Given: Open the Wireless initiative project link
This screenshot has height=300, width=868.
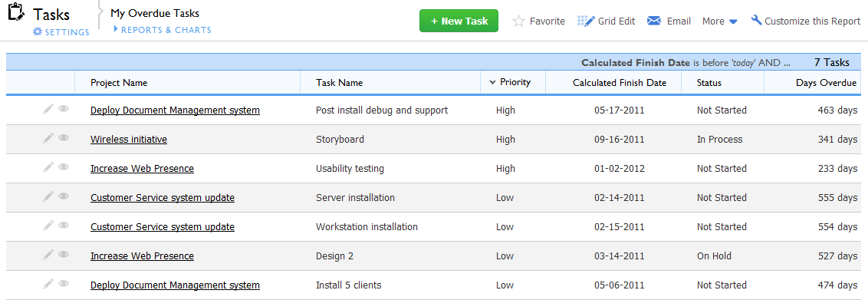Looking at the screenshot, I should point(128,140).
